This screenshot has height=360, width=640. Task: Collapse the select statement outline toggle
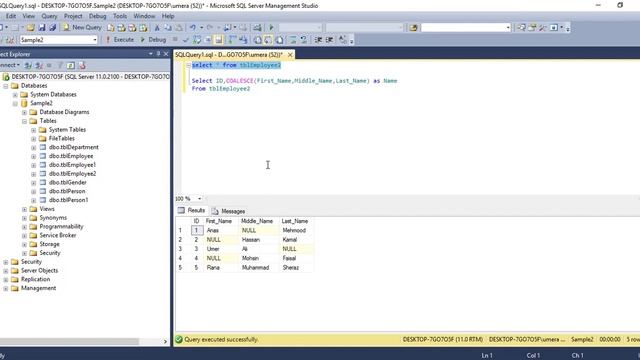point(188,65)
